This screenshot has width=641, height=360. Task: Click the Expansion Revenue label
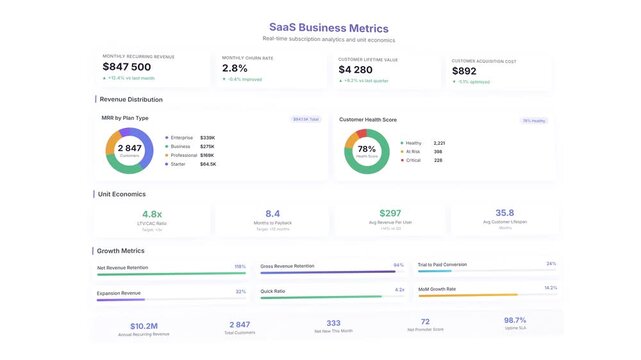pyautogui.click(x=119, y=293)
